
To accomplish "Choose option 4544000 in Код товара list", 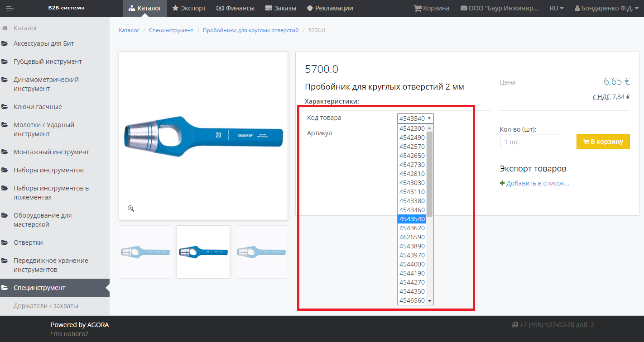I will click(412, 264).
